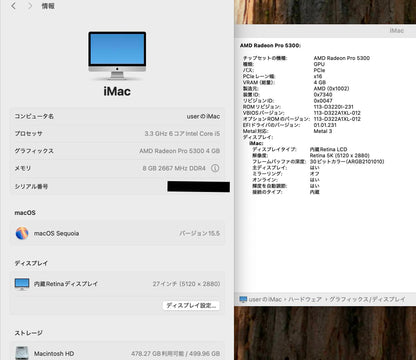
Task: Click the EFI driver version 01.01.231
Action: click(x=325, y=125)
